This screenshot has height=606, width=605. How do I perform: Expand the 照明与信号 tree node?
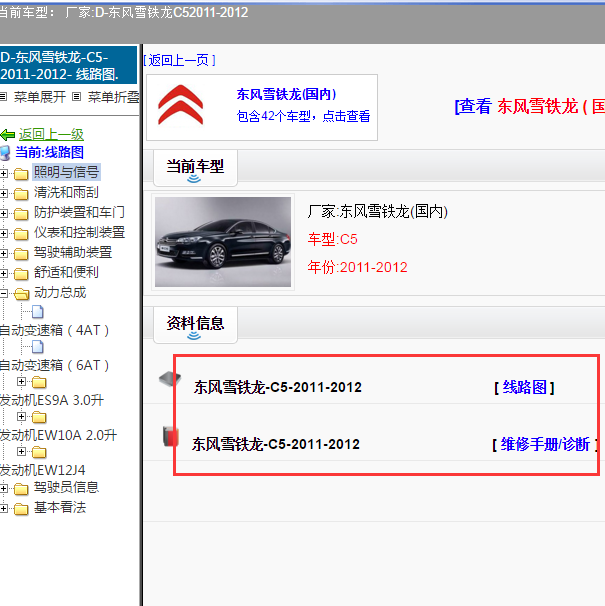(x=3, y=174)
